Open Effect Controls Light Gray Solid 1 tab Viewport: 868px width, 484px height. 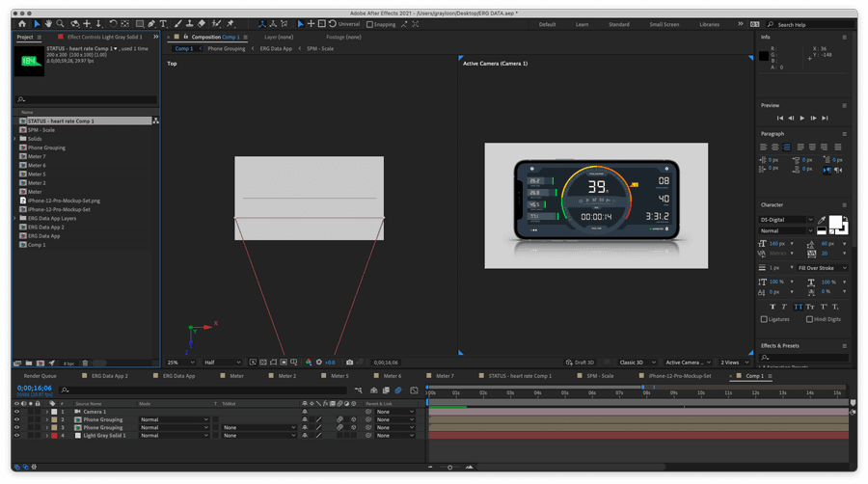pos(104,37)
